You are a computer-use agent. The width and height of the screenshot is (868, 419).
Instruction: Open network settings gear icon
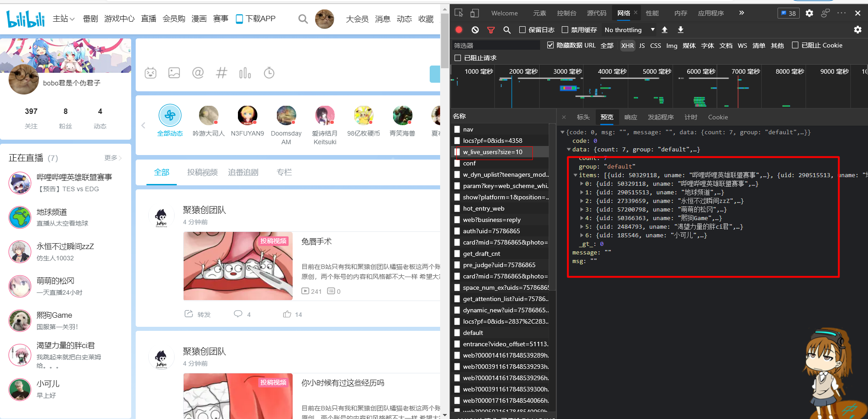(x=858, y=30)
